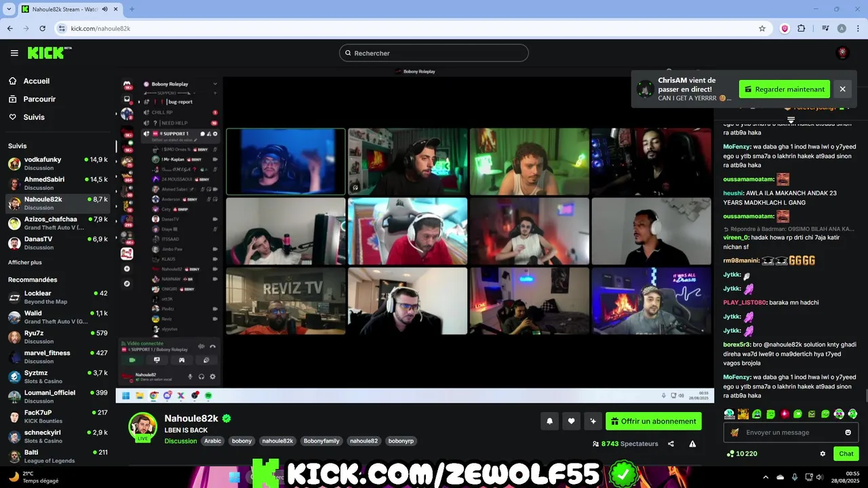Show hidden system tray icons chevron
The image size is (868, 488).
coord(766,477)
